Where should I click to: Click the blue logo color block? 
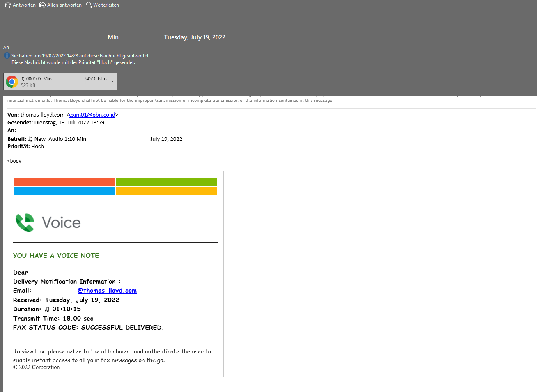click(x=64, y=191)
